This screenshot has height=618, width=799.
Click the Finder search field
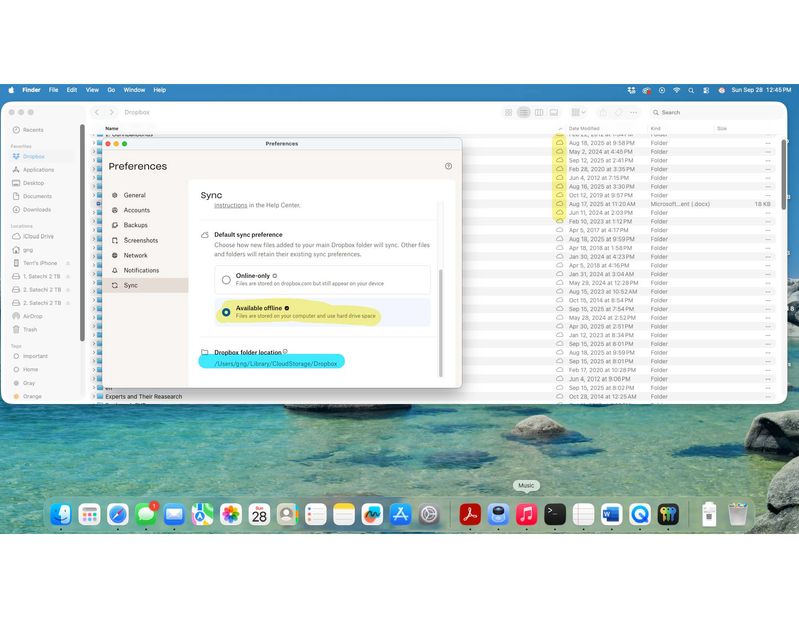click(710, 112)
